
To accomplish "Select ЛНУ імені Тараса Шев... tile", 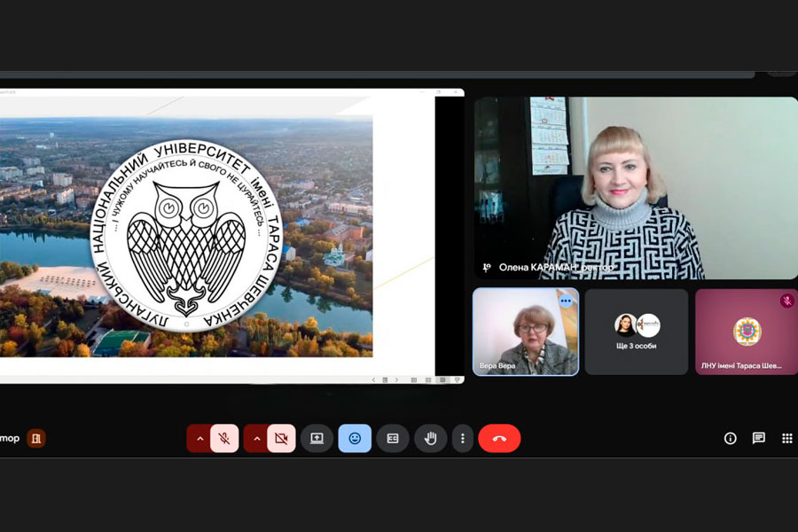I will pyautogui.click(x=747, y=332).
